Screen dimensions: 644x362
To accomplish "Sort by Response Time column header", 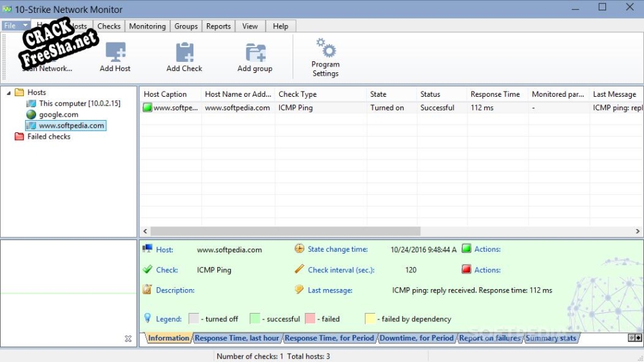I will [x=494, y=94].
